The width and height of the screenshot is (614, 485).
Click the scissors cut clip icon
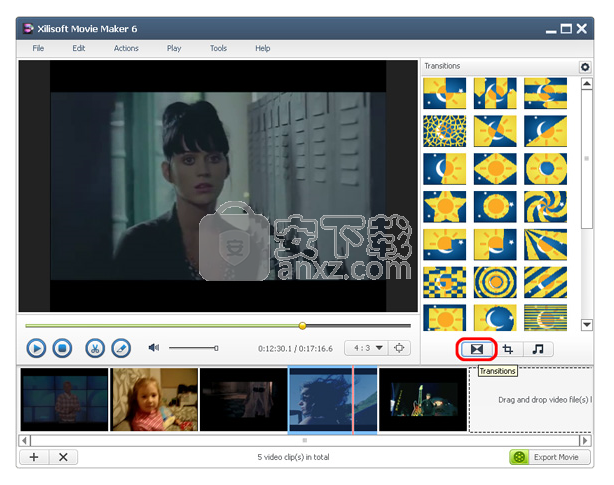tap(95, 348)
